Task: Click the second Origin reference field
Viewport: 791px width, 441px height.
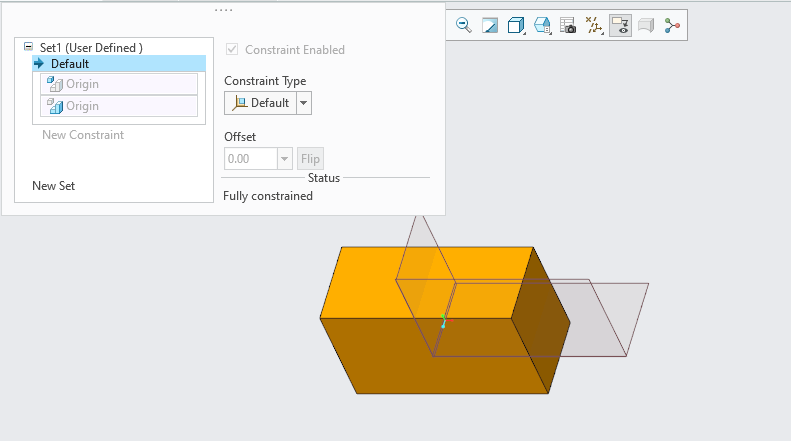Action: point(119,106)
